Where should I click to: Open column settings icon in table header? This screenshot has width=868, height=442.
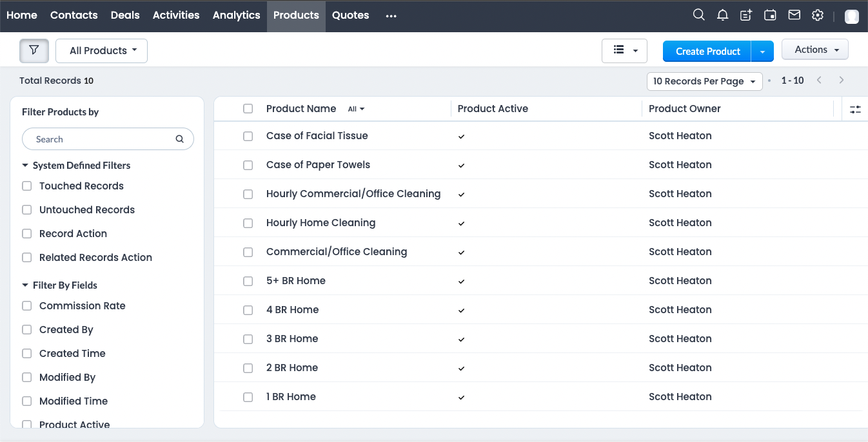tap(855, 110)
